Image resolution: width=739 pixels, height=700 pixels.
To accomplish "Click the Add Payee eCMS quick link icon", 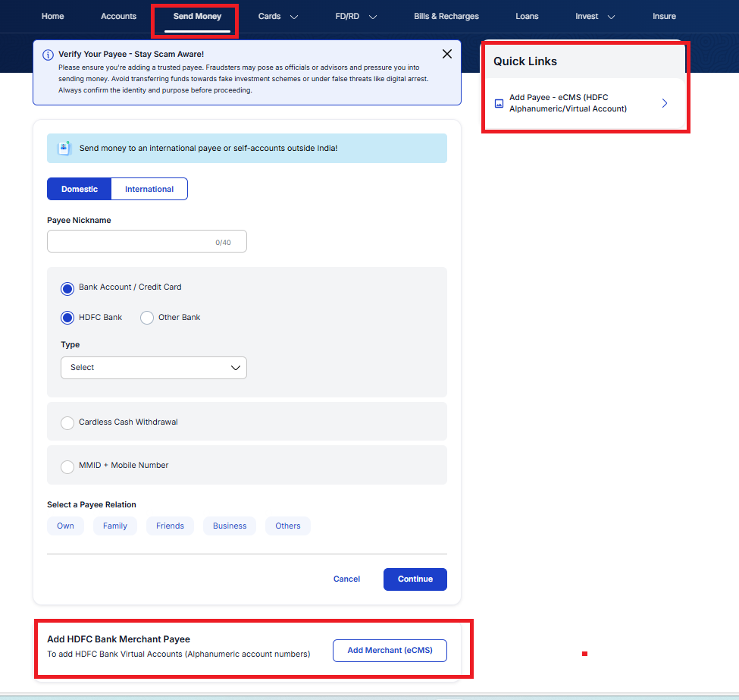I will click(x=499, y=103).
